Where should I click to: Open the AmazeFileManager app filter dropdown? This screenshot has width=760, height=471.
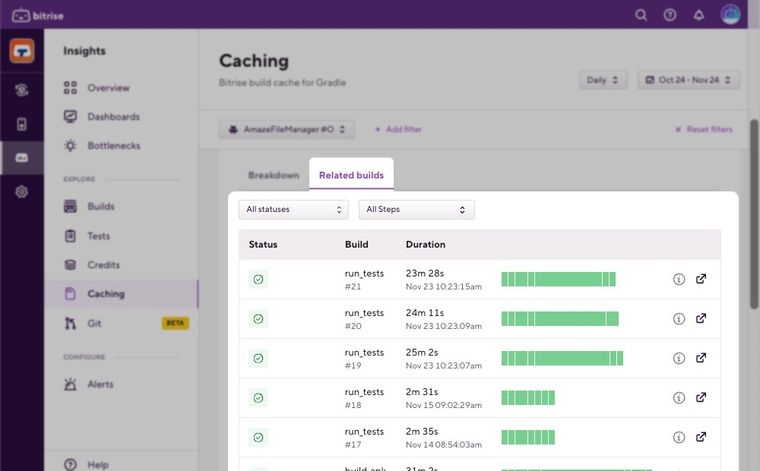286,129
